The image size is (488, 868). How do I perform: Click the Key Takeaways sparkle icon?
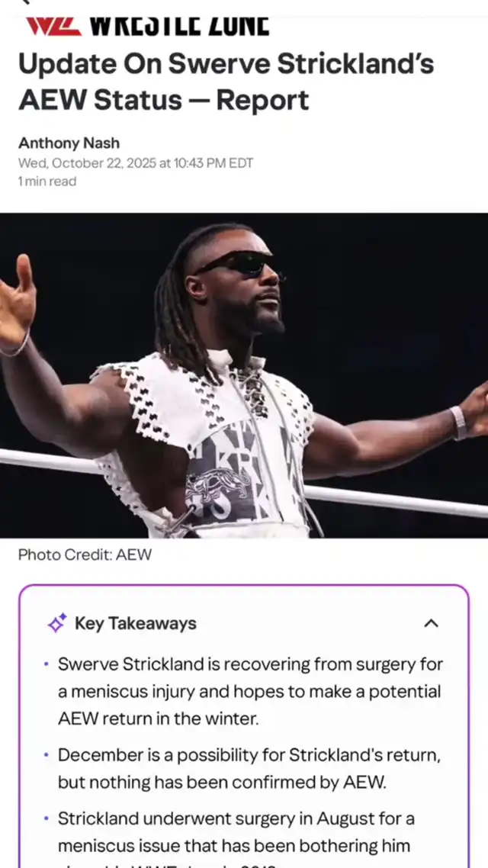[57, 623]
